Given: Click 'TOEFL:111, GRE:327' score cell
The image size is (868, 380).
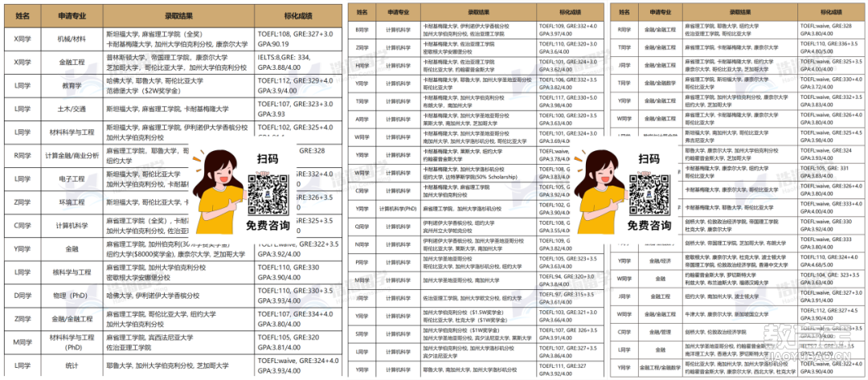Looking at the screenshot, I should (570, 370).
